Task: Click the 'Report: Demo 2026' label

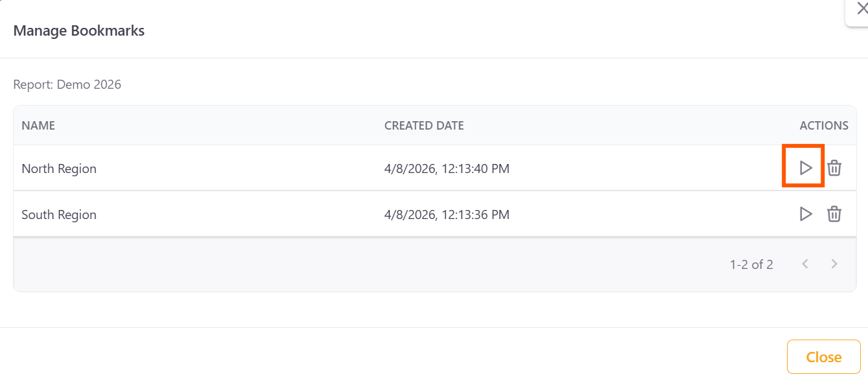Action: click(67, 84)
